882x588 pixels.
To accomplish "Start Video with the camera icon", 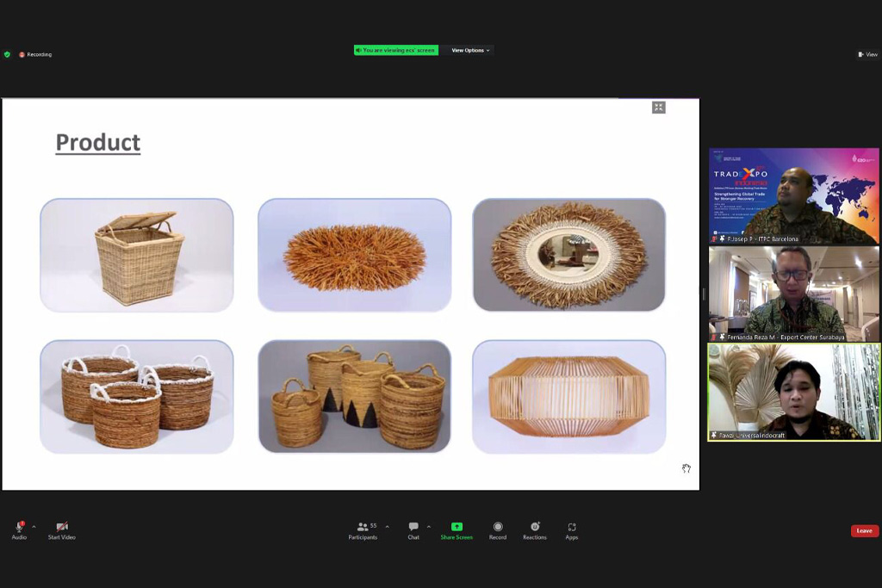I will pos(61,527).
